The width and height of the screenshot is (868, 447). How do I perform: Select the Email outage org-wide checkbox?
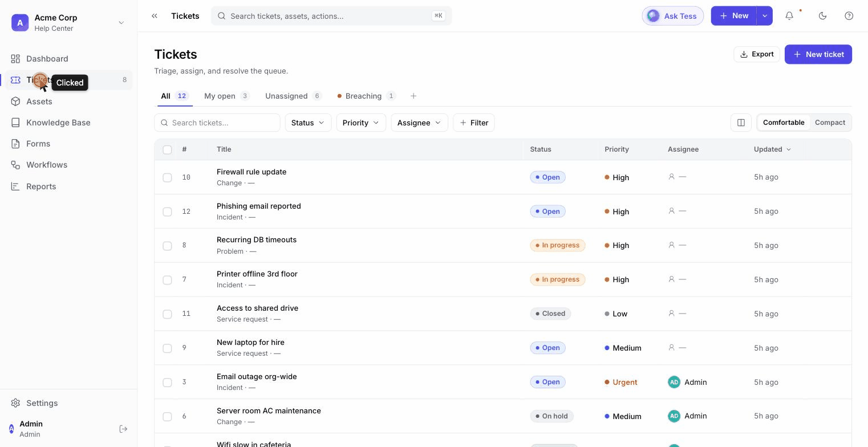click(x=167, y=383)
